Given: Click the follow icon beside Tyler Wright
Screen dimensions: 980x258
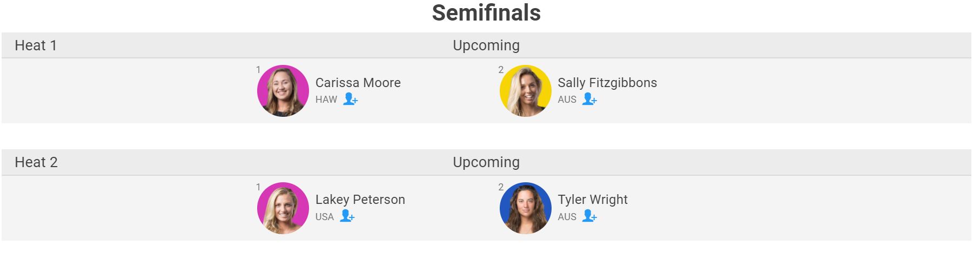Looking at the screenshot, I should 589,216.
